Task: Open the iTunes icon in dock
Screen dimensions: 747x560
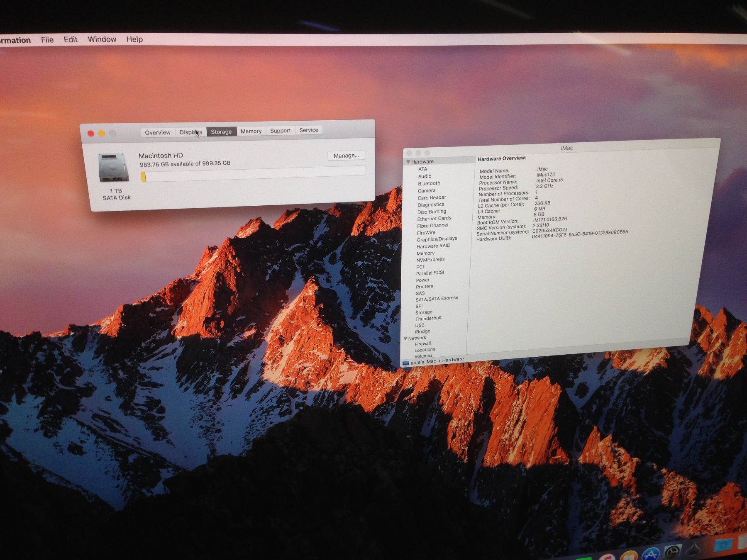Action: 607,556
